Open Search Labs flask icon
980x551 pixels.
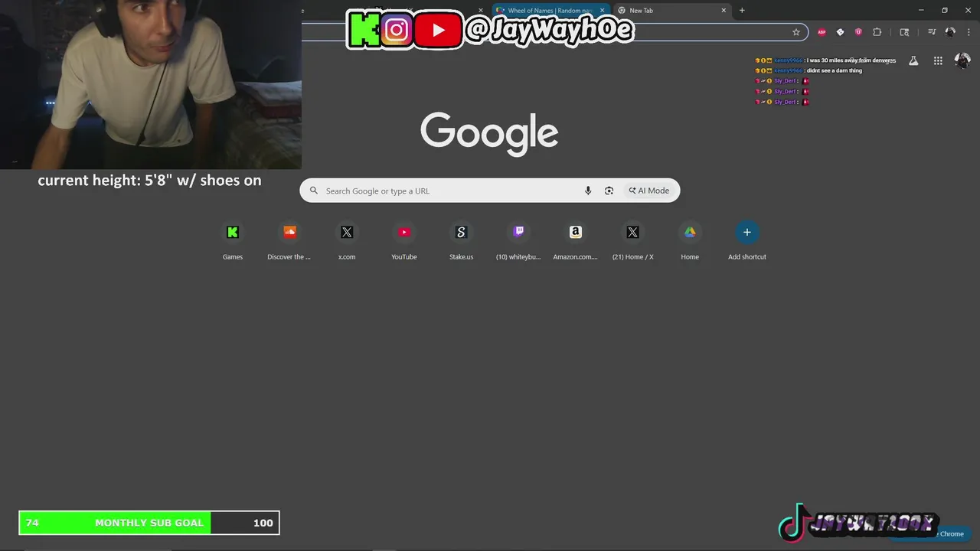point(913,60)
